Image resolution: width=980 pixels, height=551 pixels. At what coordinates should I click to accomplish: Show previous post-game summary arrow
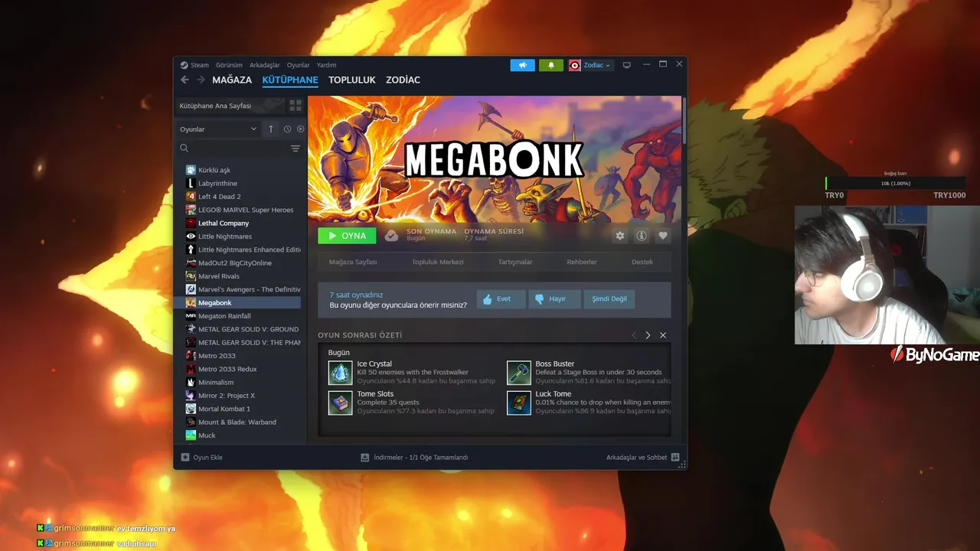coord(634,335)
